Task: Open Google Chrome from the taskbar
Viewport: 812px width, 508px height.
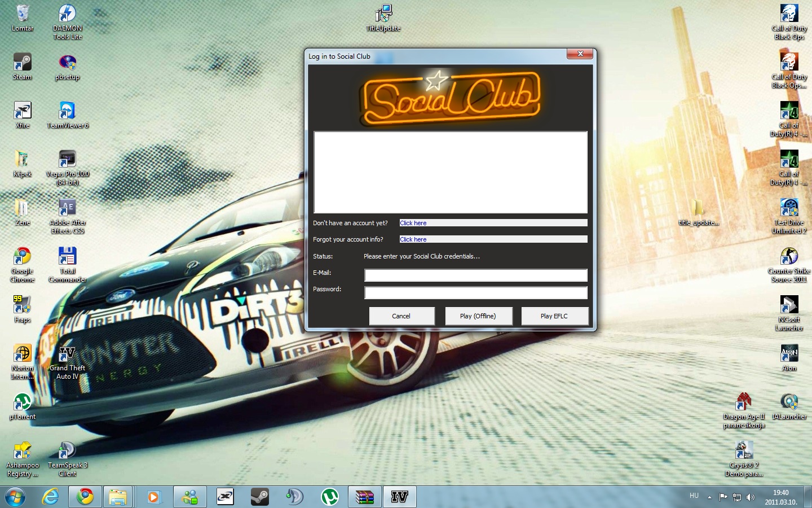Action: (85, 497)
